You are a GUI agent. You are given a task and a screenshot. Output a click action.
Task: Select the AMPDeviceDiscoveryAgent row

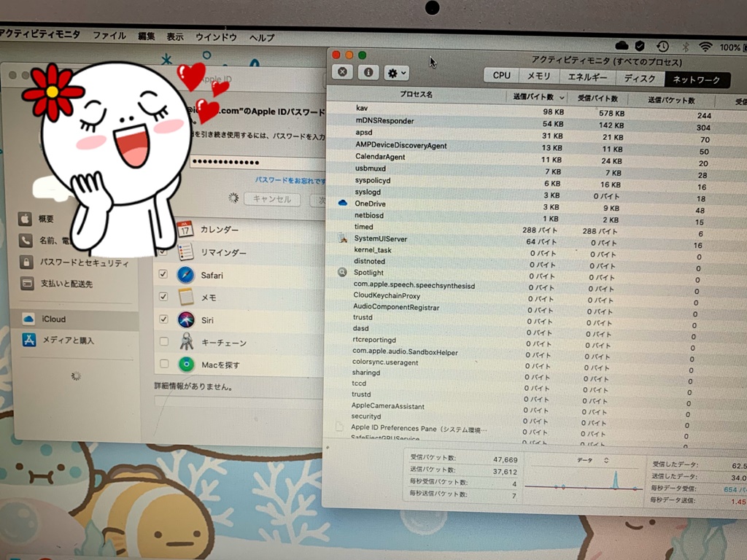537,147
